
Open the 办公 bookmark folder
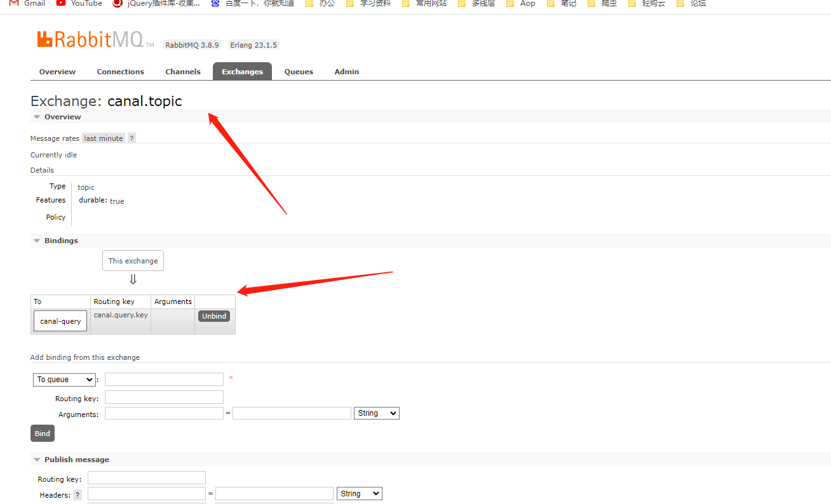click(x=320, y=3)
